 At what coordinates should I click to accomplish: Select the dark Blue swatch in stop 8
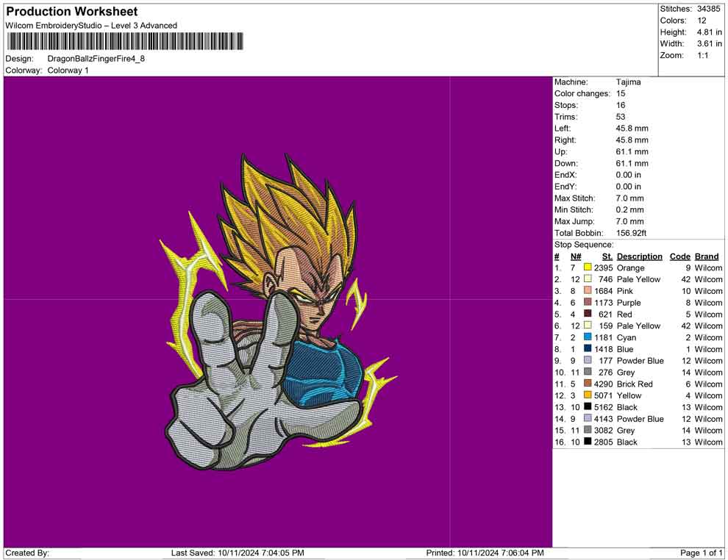(588, 349)
